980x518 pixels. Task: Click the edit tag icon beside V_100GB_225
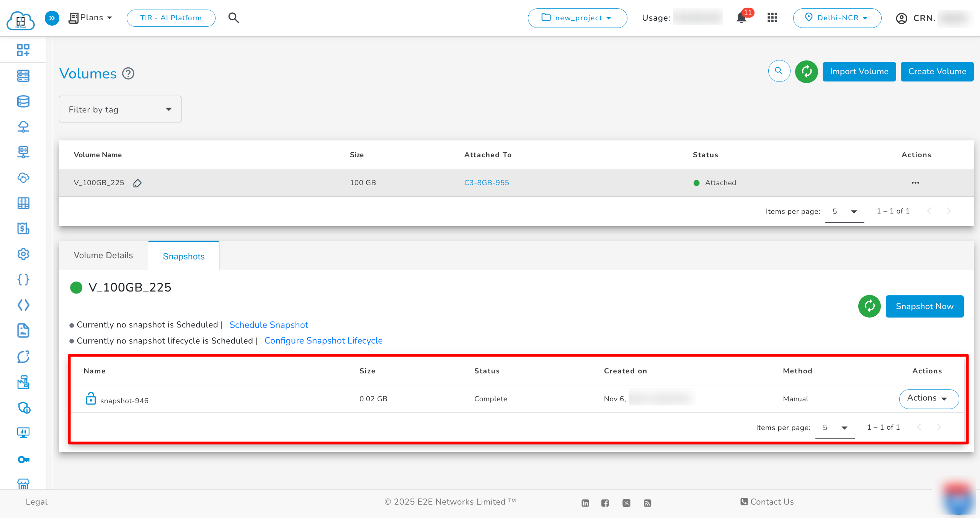(137, 183)
